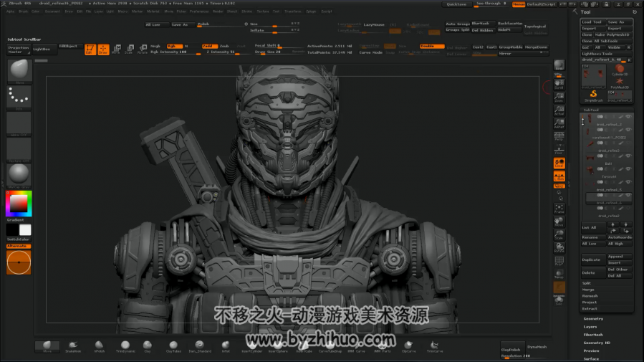The image size is (644, 362).
Task: Activate the Edit mode button
Action: click(90, 49)
